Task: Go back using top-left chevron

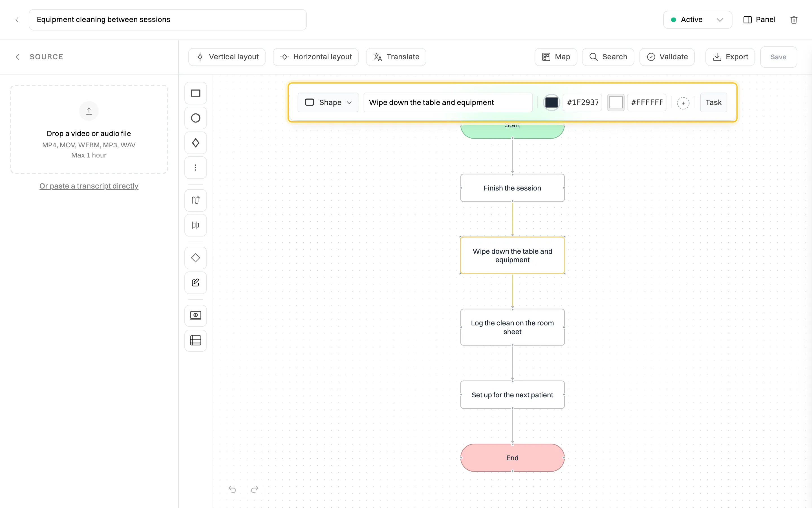Action: tap(17, 20)
